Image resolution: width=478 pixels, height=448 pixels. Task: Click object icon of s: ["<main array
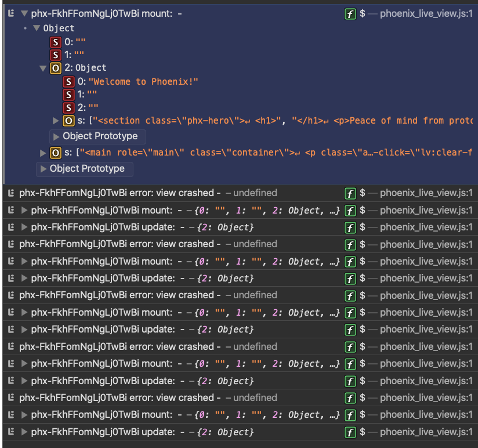click(56, 153)
